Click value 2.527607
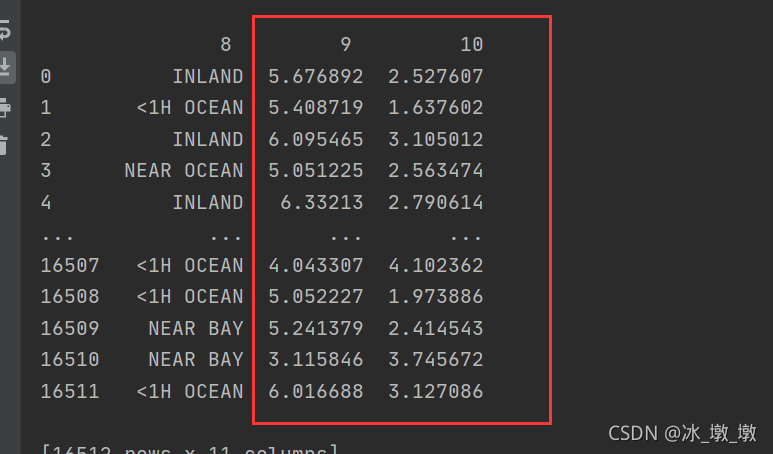 pos(436,76)
